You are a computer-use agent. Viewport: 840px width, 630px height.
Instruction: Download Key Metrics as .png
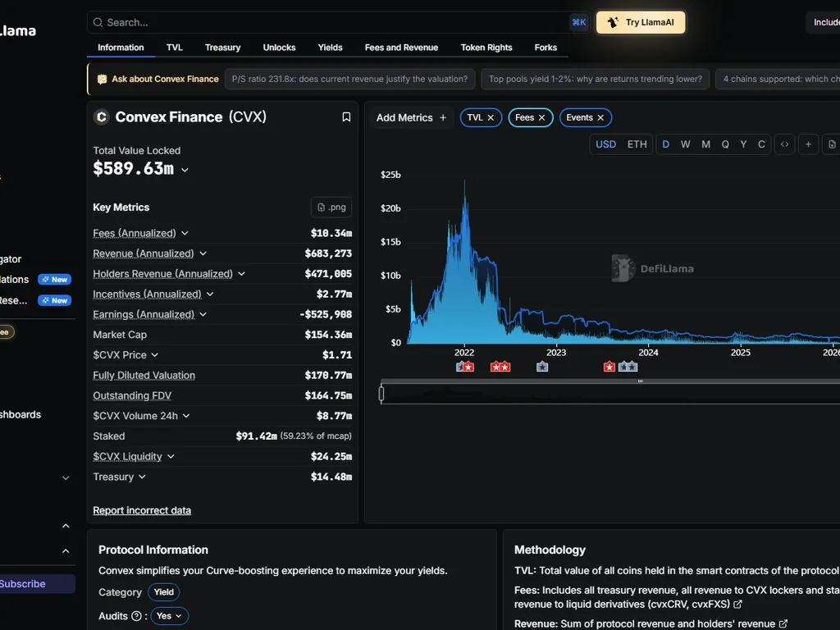tap(331, 208)
